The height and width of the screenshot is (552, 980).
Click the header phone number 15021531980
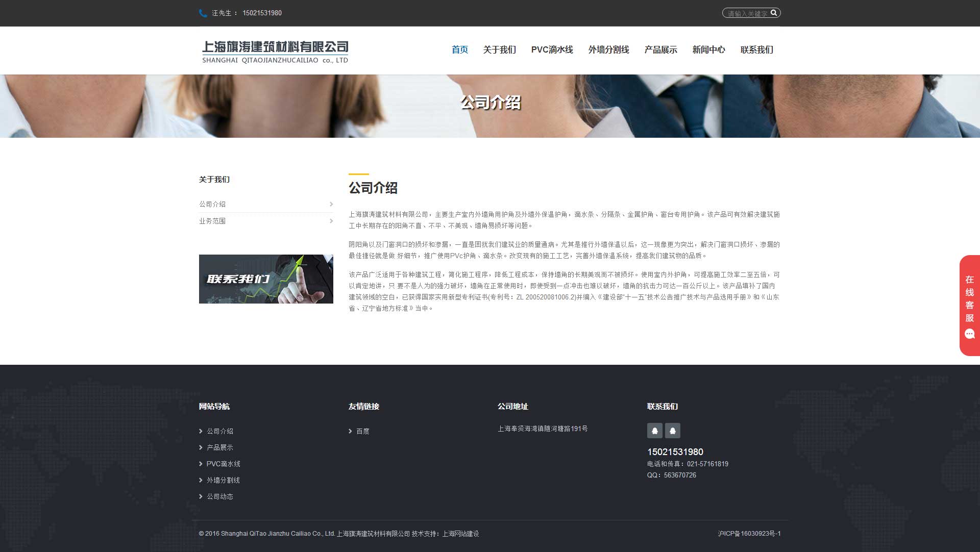pyautogui.click(x=262, y=13)
